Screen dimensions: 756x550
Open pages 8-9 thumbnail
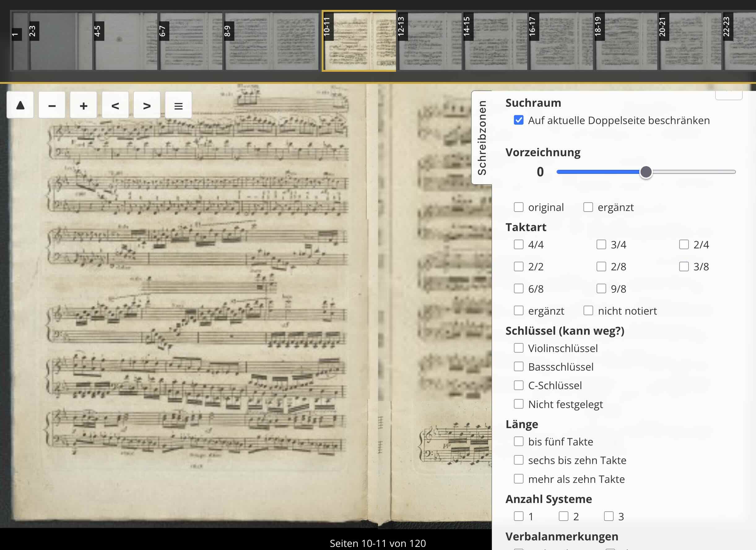pos(272,41)
